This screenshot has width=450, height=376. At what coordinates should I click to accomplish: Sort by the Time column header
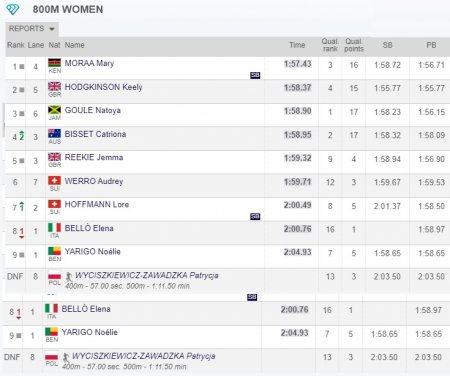pyautogui.click(x=297, y=45)
